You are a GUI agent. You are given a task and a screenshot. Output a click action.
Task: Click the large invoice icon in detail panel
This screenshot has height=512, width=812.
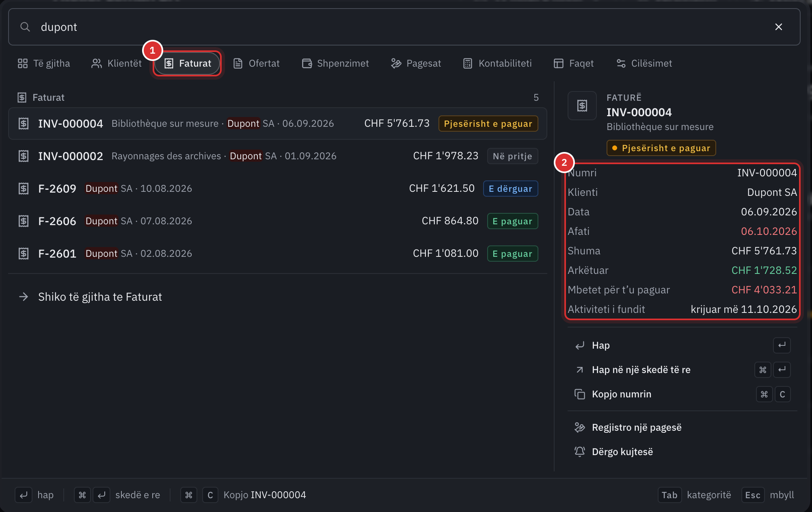point(582,106)
